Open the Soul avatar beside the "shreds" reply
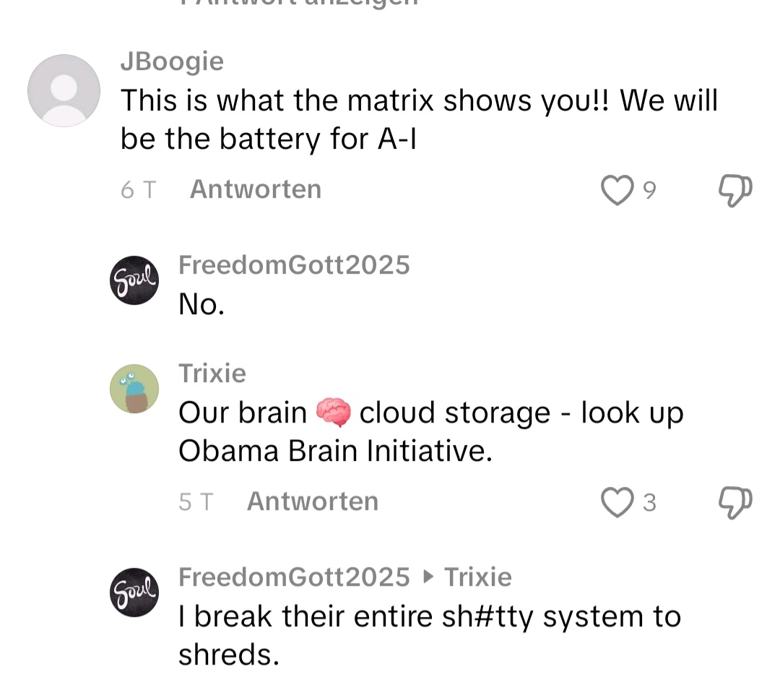The width and height of the screenshot is (780, 700). (x=134, y=592)
